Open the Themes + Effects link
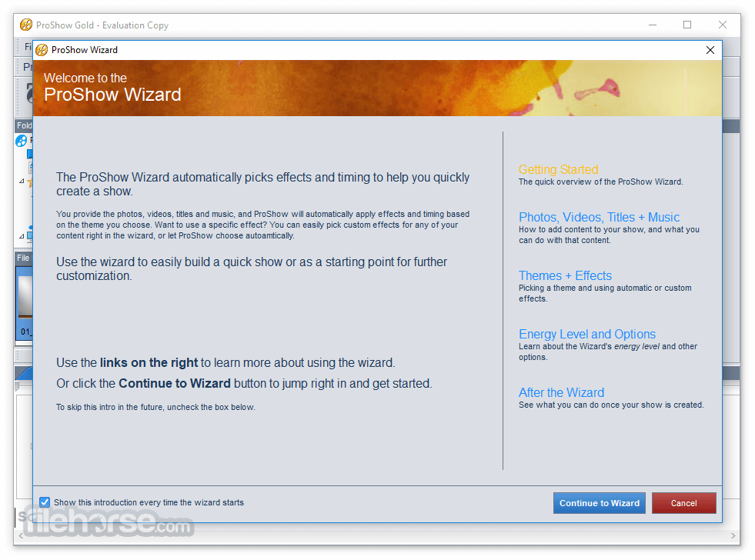755x560 pixels. coord(565,275)
